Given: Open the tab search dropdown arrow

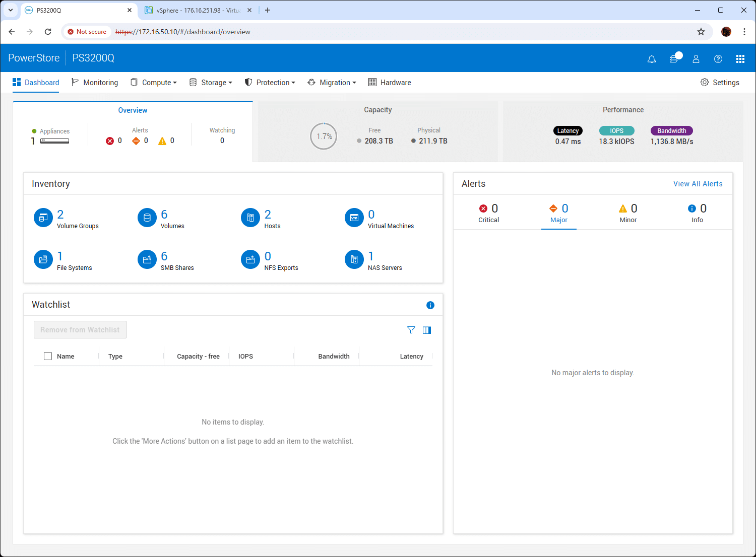Looking at the screenshot, I should (x=11, y=10).
